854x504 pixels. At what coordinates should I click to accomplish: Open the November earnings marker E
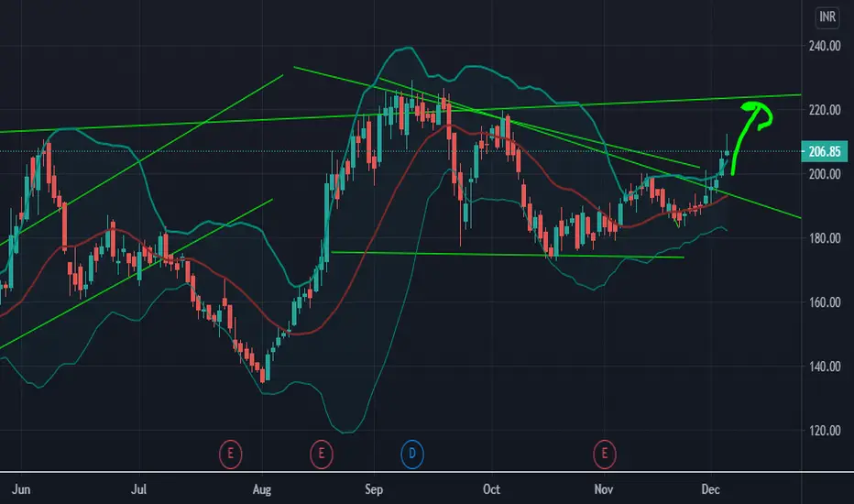click(605, 454)
